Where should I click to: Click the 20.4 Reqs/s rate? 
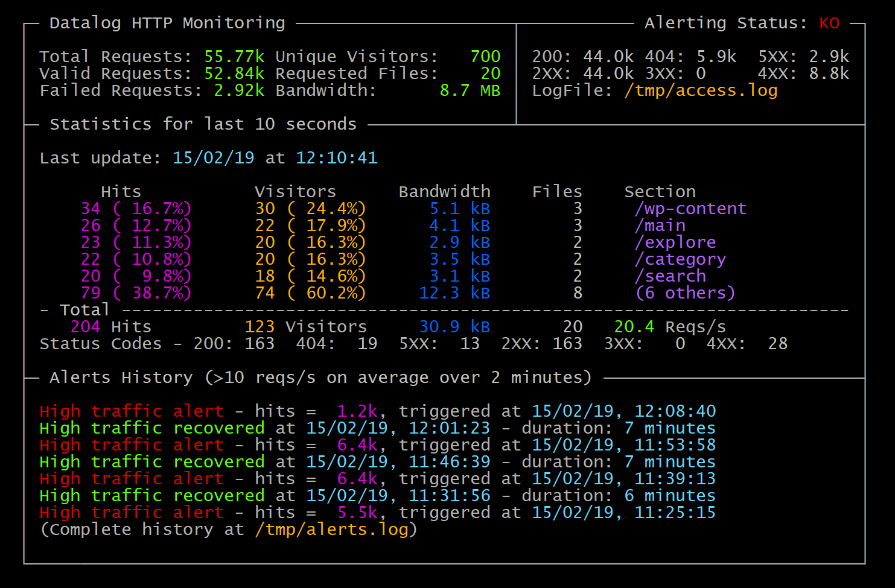[x=670, y=327]
